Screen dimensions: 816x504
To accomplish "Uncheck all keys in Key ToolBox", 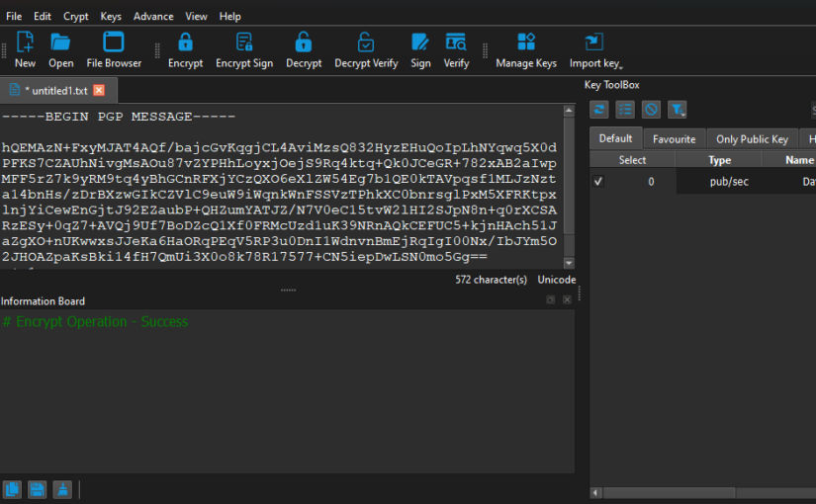I will pos(651,110).
